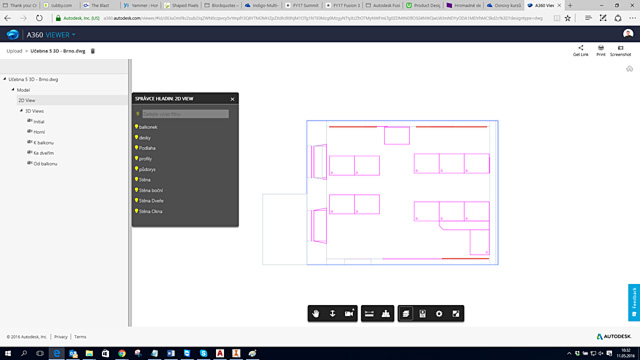Toggle the layer manager button in toolbar
640x360 pixels.
click(406, 313)
